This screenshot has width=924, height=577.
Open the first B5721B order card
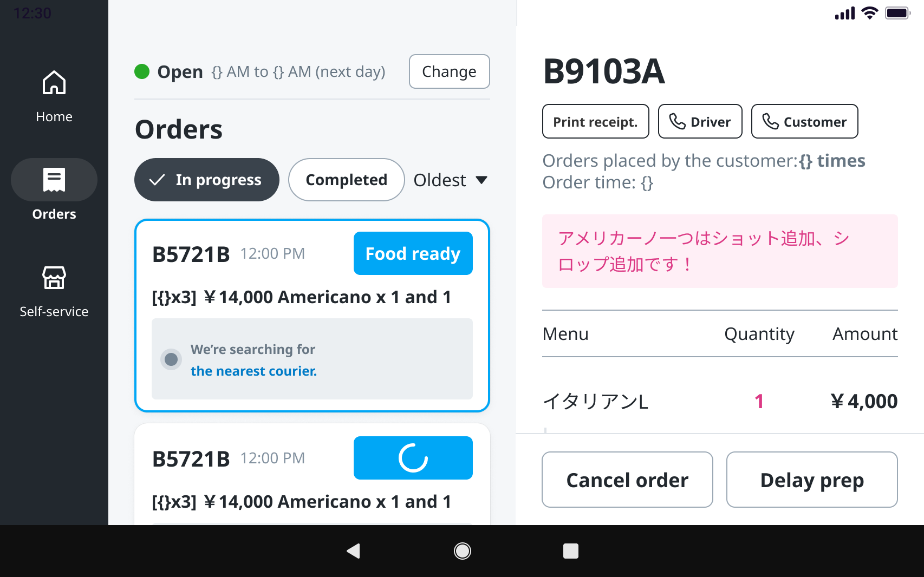pyautogui.click(x=312, y=316)
